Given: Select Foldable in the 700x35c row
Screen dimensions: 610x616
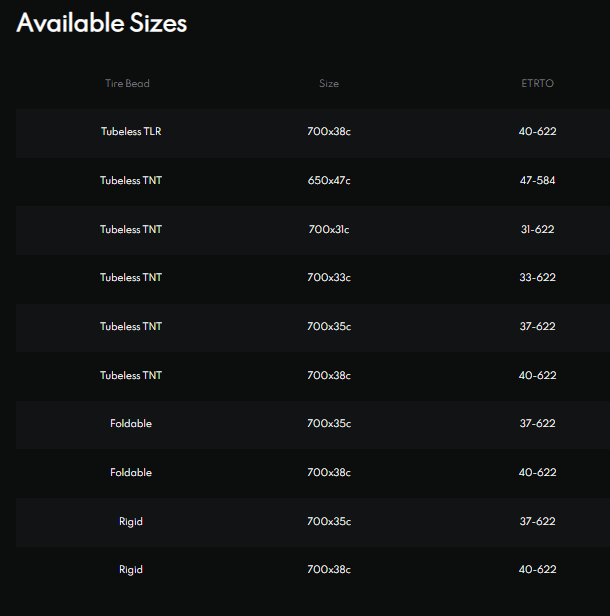Looking at the screenshot, I should pos(131,424).
